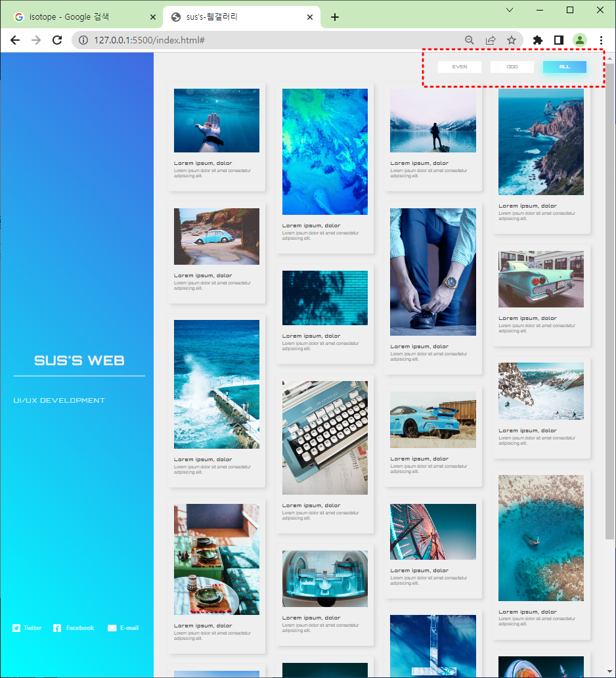Switch to isotope - Google 검색 tab

81,17
